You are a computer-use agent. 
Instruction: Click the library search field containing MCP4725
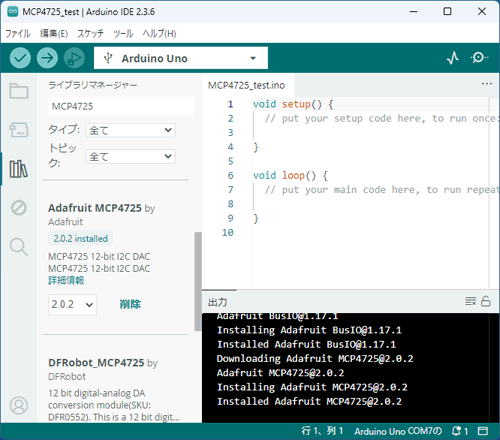point(121,106)
